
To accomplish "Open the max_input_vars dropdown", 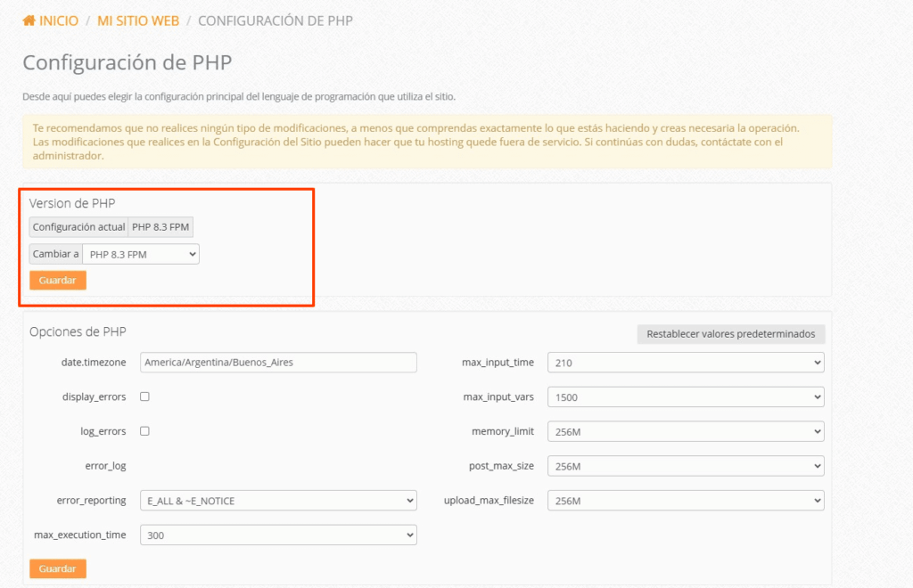I will point(686,396).
